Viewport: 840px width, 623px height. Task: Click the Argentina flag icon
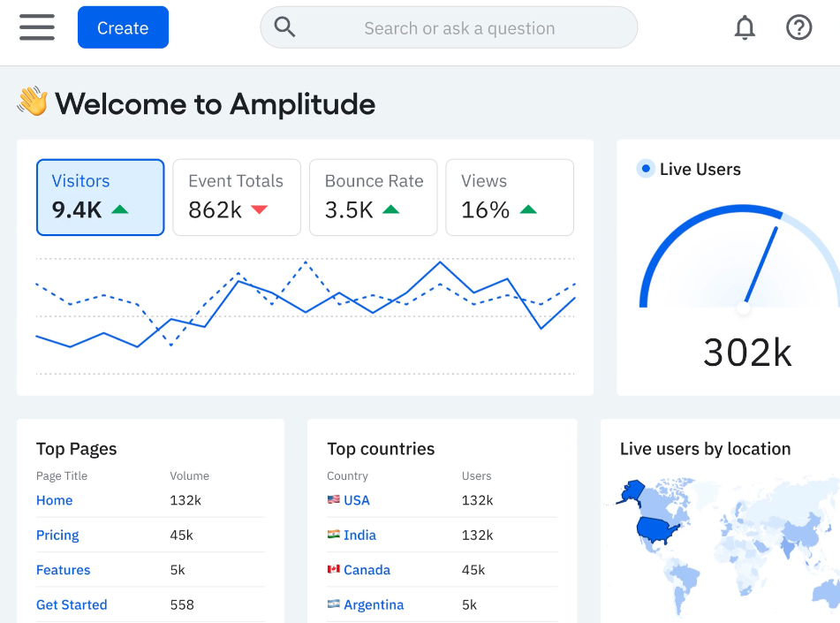pos(333,604)
